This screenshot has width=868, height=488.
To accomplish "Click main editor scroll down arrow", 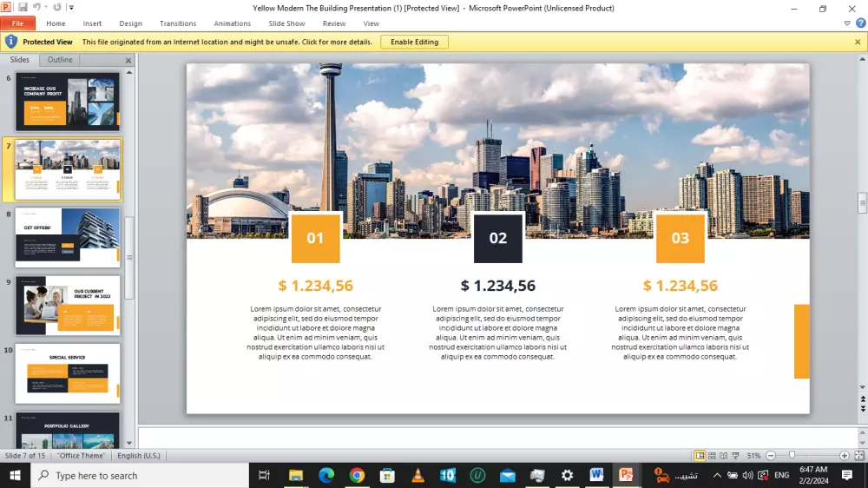I will [863, 388].
